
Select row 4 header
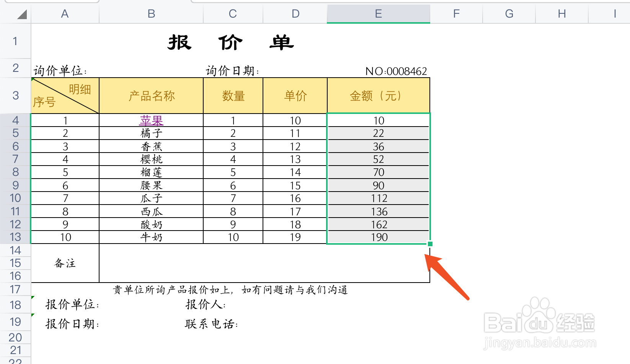click(15, 120)
